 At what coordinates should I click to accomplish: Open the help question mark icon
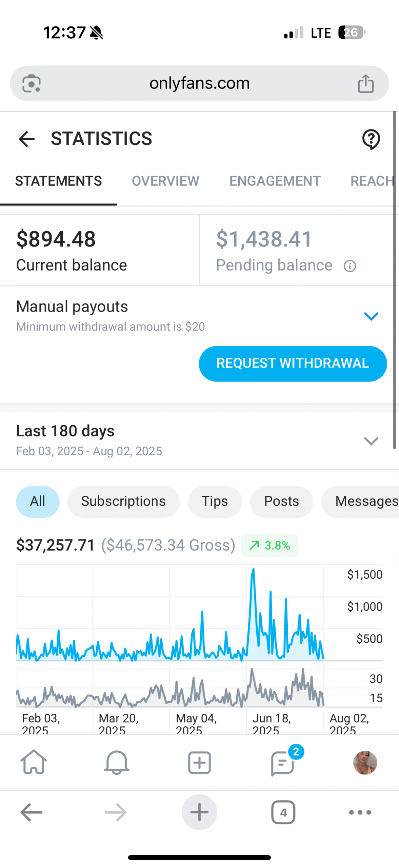(371, 139)
